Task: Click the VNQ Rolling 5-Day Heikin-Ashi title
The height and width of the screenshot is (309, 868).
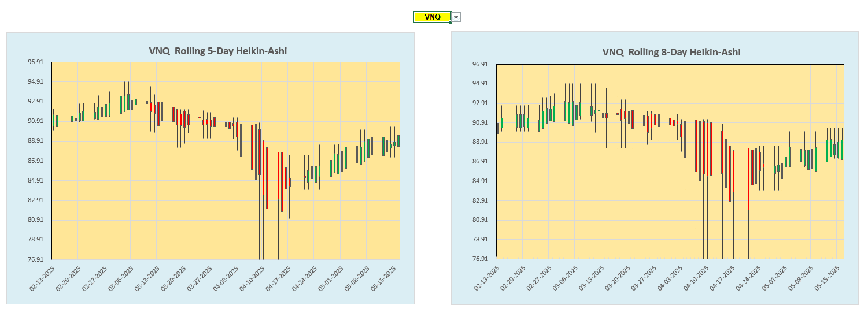Action: tap(218, 51)
